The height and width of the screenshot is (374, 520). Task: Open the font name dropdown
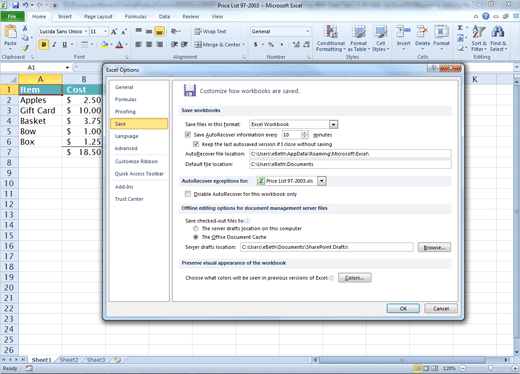(x=86, y=31)
